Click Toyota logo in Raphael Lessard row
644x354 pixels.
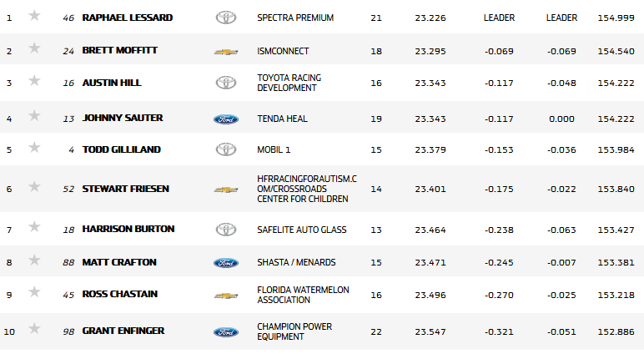tap(225, 18)
